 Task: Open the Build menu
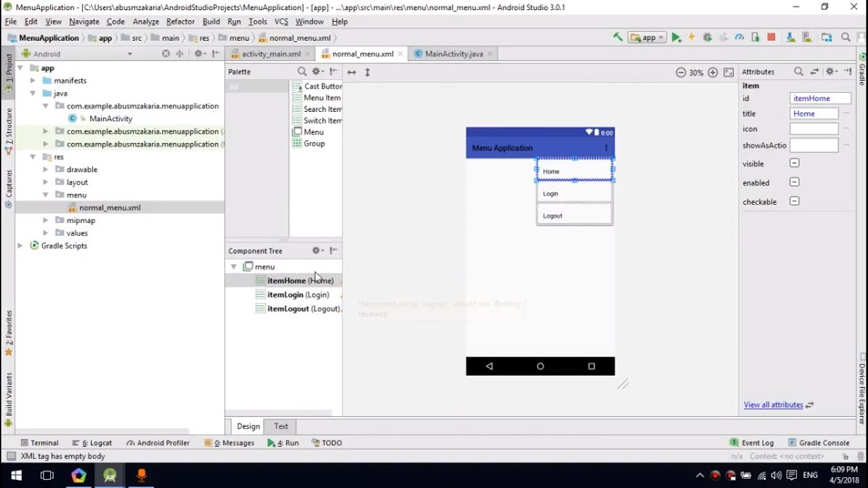click(x=211, y=22)
